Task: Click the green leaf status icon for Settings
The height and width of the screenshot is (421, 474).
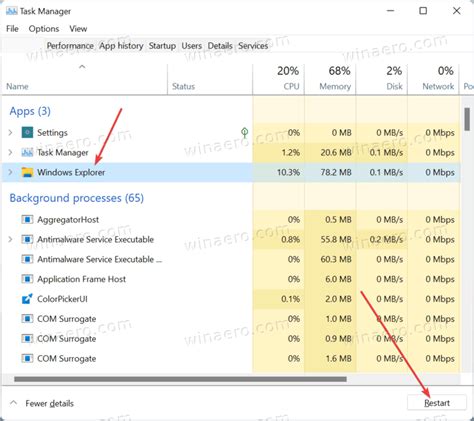Action: 244,133
